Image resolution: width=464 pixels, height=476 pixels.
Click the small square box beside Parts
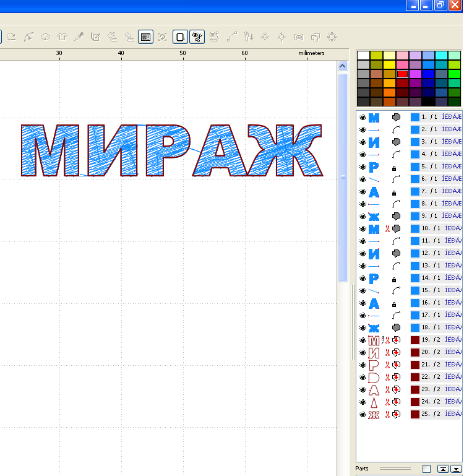click(426, 469)
